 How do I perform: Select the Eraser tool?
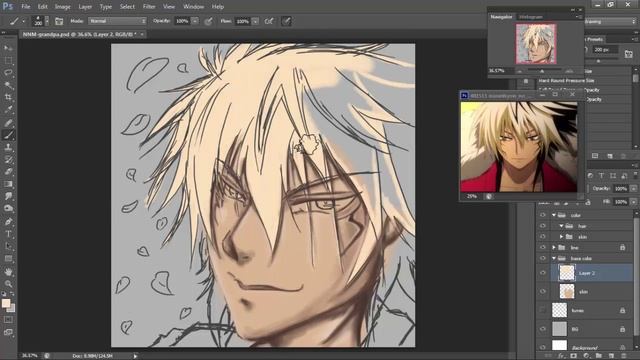8,171
